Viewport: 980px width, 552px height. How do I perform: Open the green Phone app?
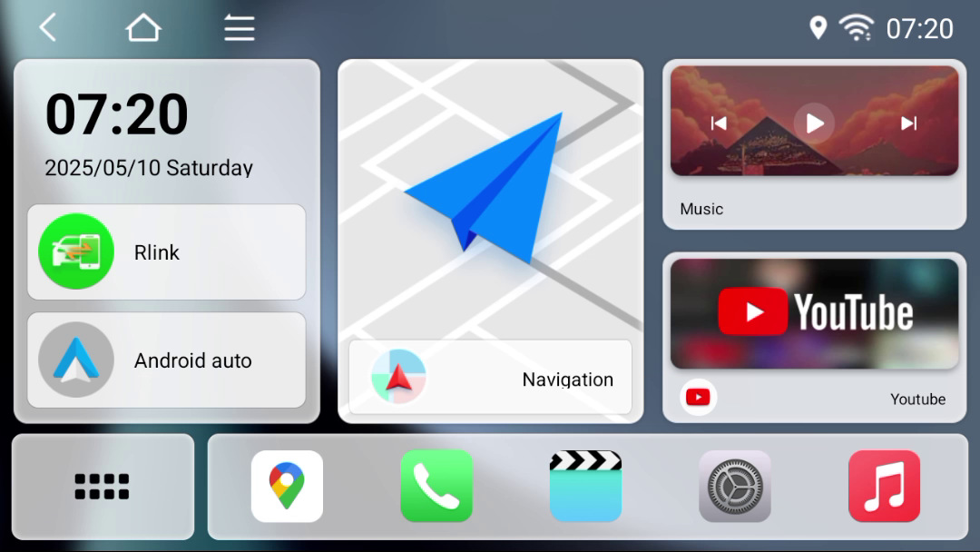pos(436,487)
